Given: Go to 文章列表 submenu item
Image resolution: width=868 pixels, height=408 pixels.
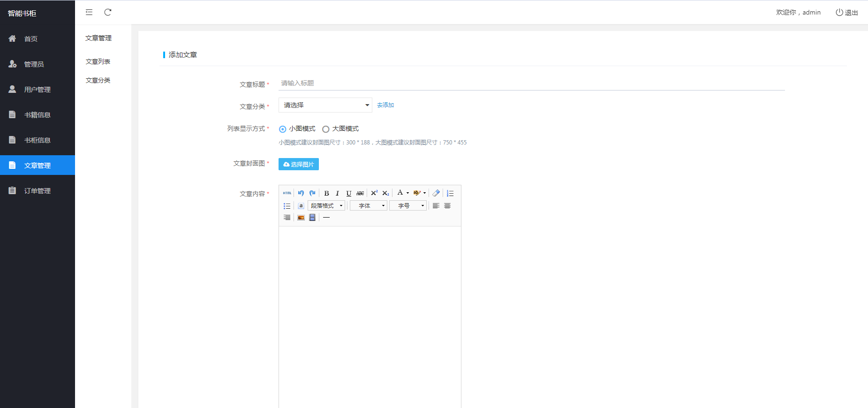Looking at the screenshot, I should 98,61.
